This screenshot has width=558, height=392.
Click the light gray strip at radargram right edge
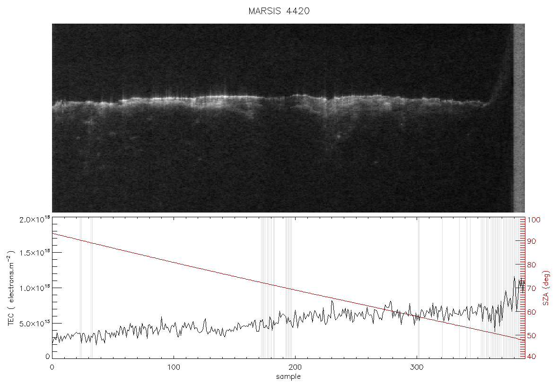(519, 118)
